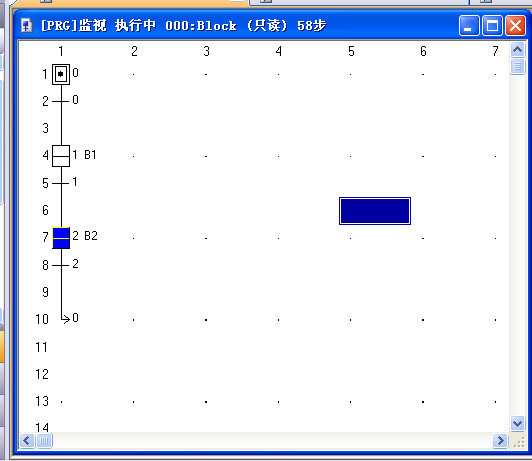Click the horizontal scrollbar left arrow
Image resolution: width=532 pixels, height=461 pixels.
pos(27,441)
